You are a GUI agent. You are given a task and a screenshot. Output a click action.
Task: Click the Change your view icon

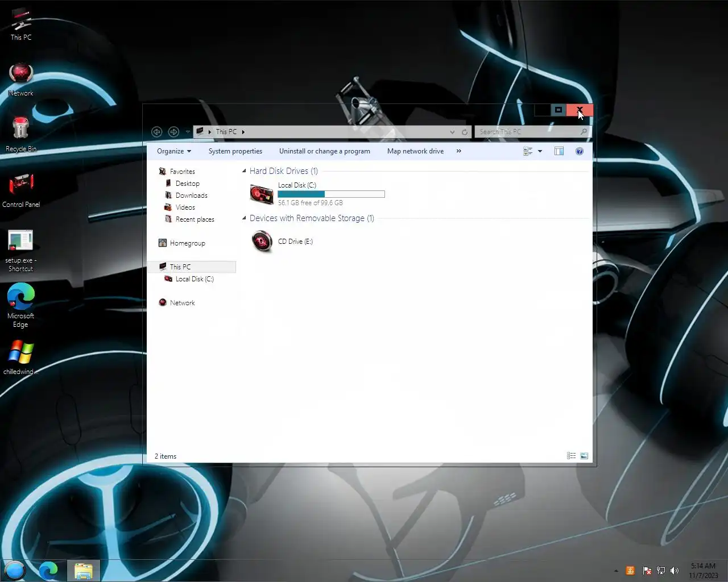click(528, 151)
